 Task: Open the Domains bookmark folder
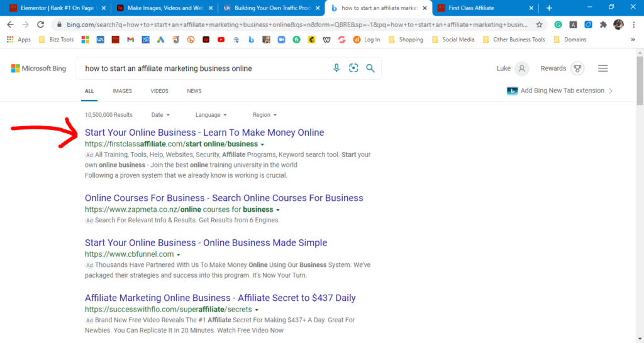coord(570,40)
